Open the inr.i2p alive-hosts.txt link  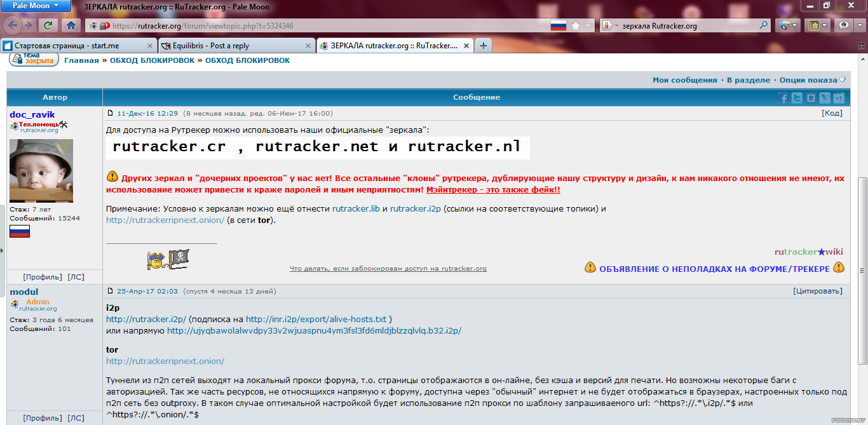coord(316,319)
